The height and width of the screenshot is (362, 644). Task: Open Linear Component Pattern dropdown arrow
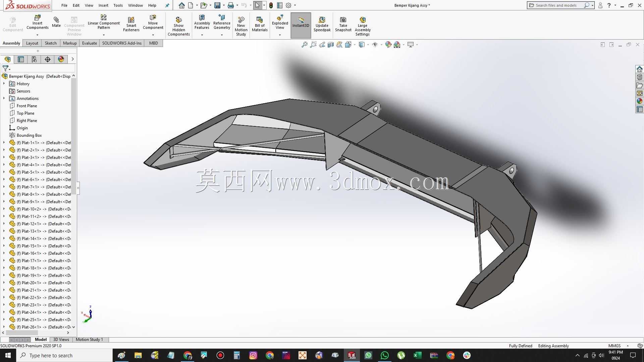(104, 35)
